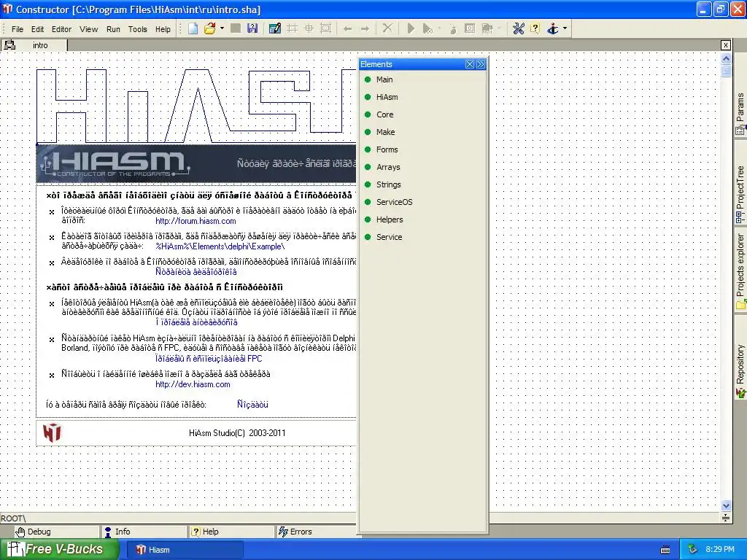Open the Run menu
This screenshot has height=560, width=747.
(113, 29)
